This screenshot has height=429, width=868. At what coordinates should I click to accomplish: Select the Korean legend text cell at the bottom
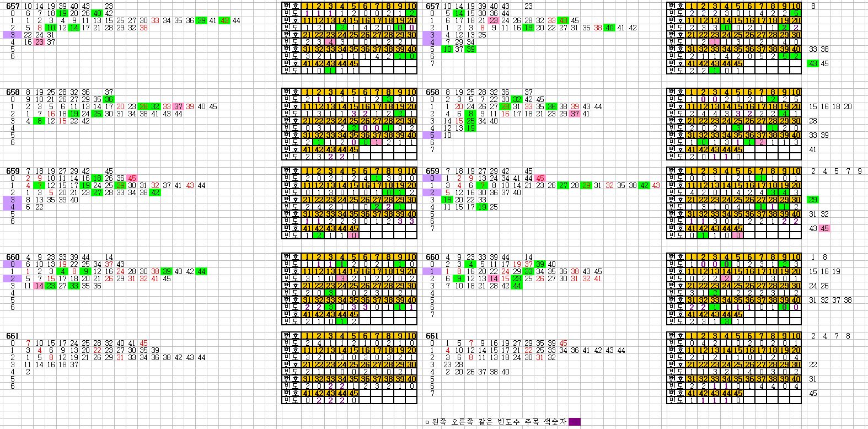tap(496, 422)
